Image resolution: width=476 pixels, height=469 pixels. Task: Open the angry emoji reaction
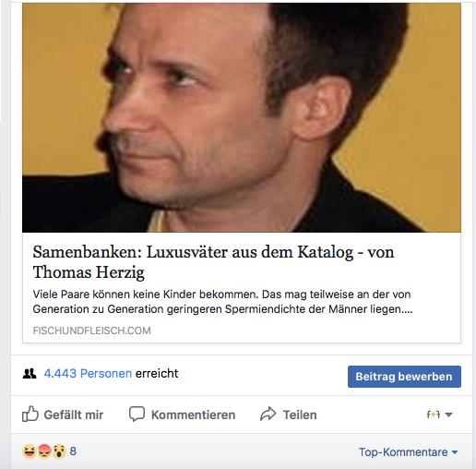44,451
